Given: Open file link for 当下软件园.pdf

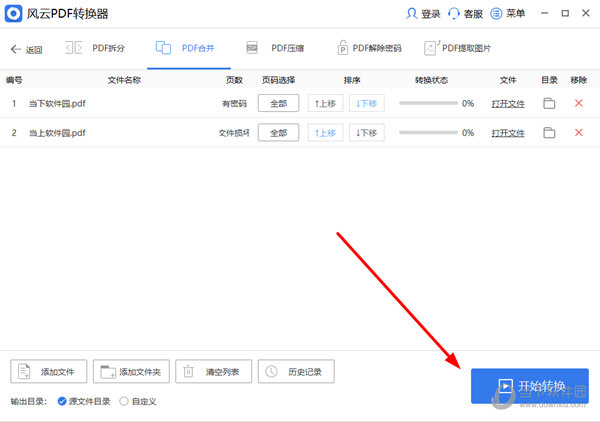Looking at the screenshot, I should (x=508, y=104).
